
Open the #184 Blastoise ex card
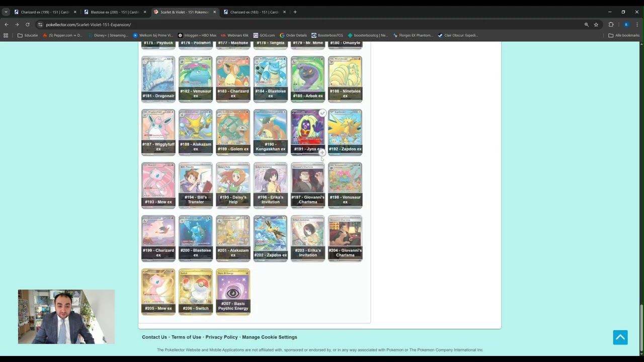point(270,79)
